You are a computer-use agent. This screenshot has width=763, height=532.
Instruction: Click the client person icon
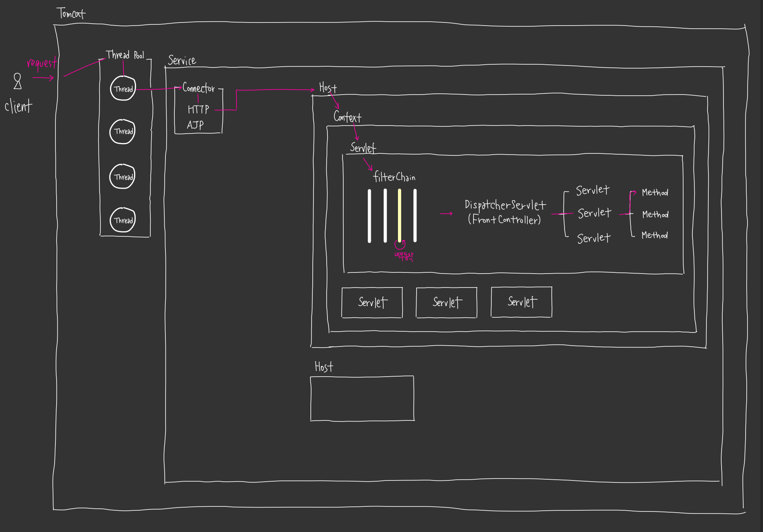[17, 81]
